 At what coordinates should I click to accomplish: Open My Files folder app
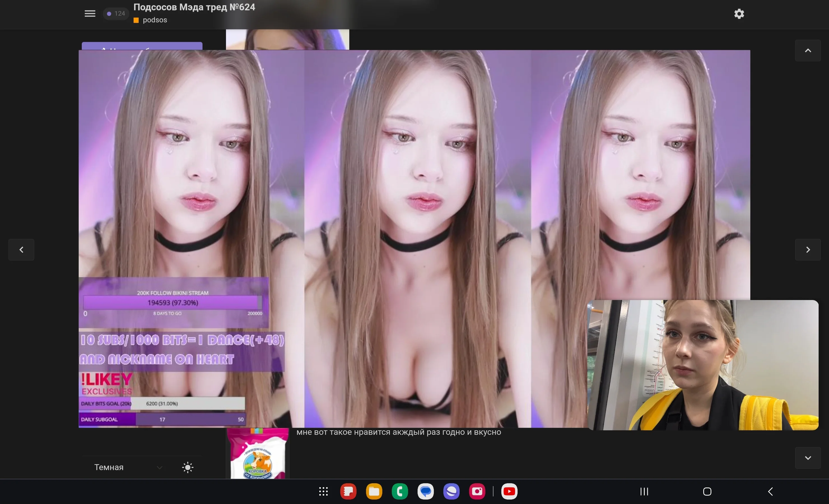374,492
